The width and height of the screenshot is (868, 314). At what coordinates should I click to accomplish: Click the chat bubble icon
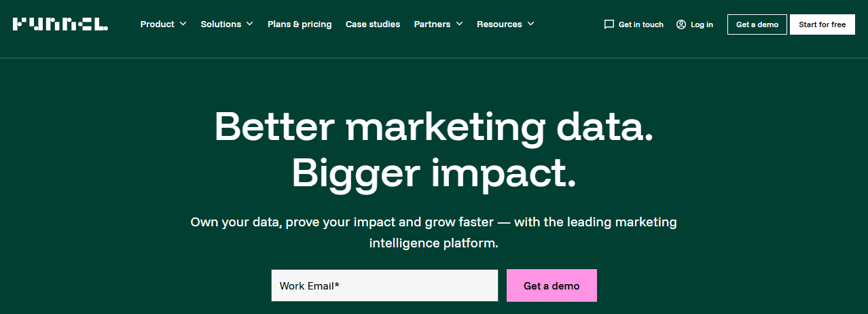[609, 24]
